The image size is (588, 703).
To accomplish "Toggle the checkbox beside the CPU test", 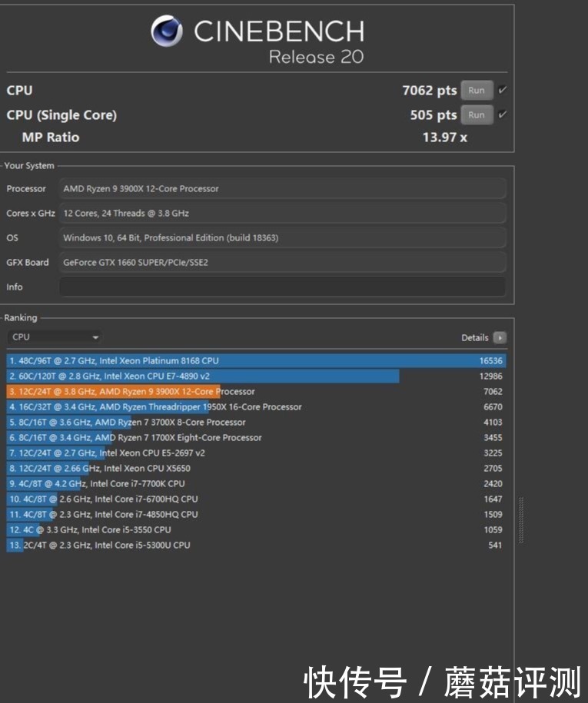I will (x=503, y=91).
